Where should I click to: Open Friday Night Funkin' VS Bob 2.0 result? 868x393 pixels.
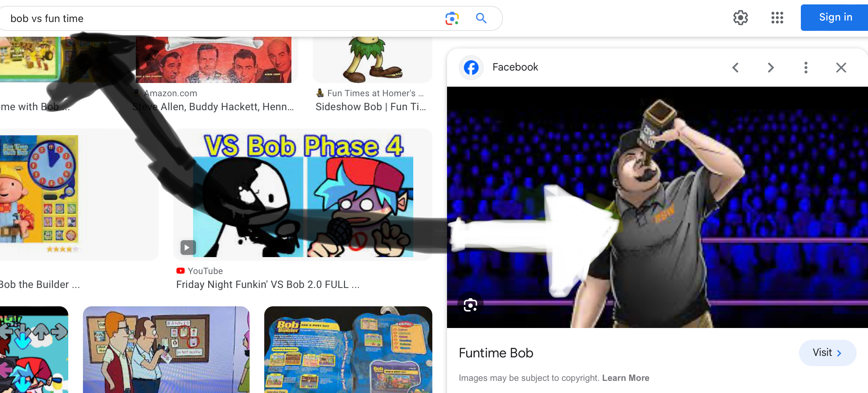tap(268, 285)
